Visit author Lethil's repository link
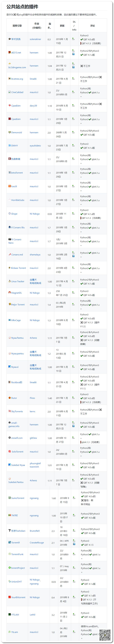The width and height of the screenshot is (114, 644). point(33,615)
